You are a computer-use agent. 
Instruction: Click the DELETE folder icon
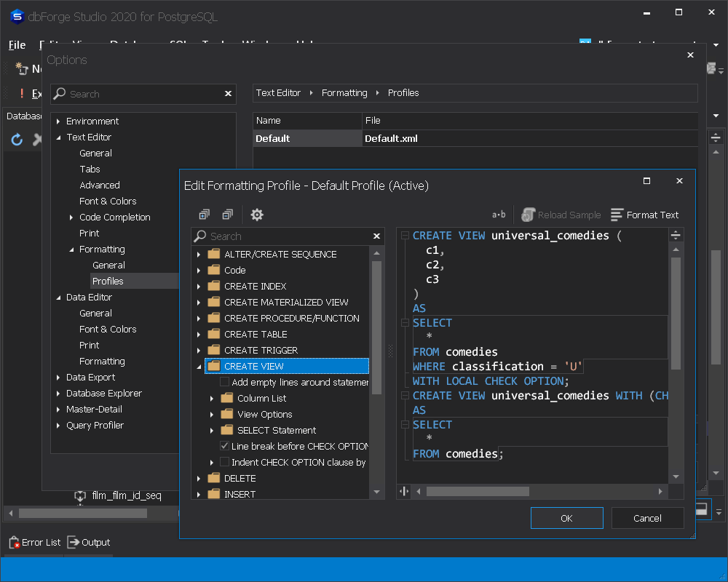point(213,478)
